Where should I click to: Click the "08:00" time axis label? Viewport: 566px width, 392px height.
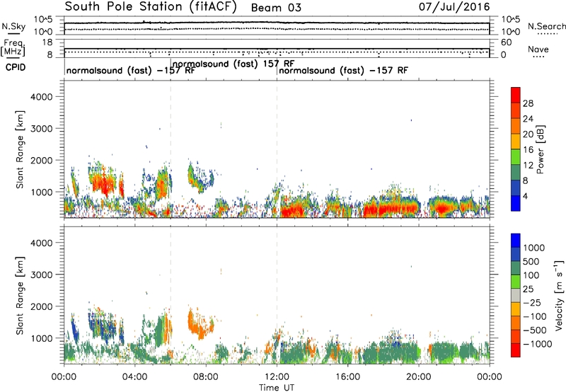[x=206, y=377]
